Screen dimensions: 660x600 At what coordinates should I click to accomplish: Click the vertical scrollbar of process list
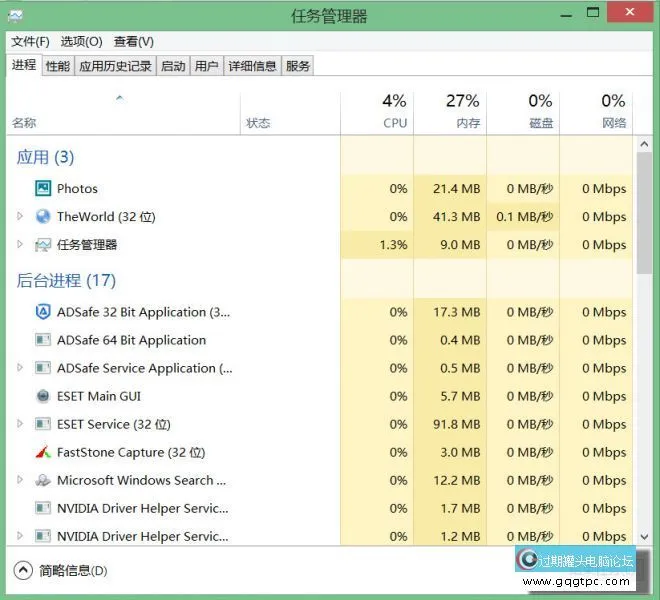point(645,210)
